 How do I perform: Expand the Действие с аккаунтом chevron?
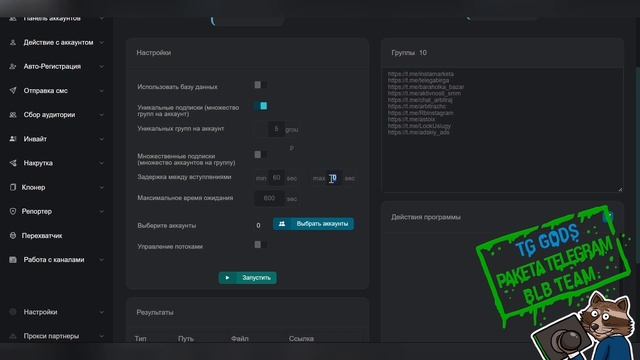[x=102, y=42]
